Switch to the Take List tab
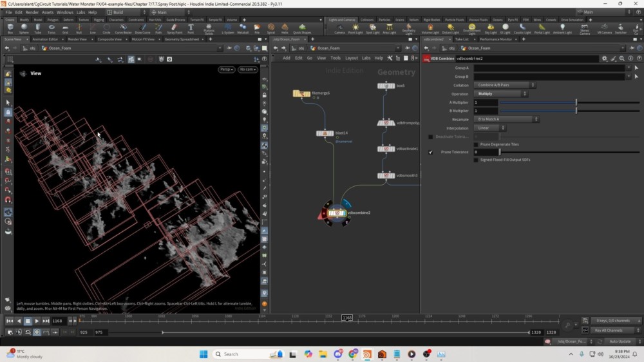 pos(462,39)
